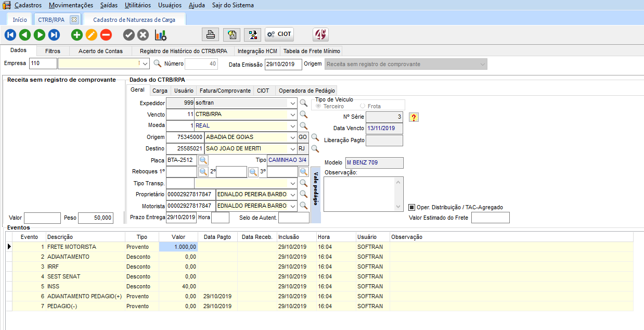Image resolution: width=644 pixels, height=330 pixels.
Task: Add a new record with green plus
Action: [x=77, y=35]
